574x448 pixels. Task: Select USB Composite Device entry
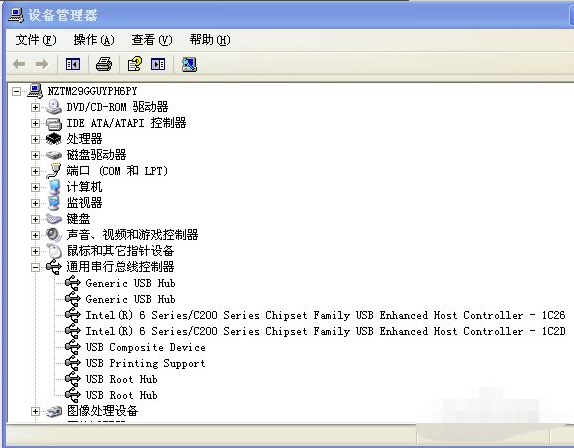click(x=145, y=347)
